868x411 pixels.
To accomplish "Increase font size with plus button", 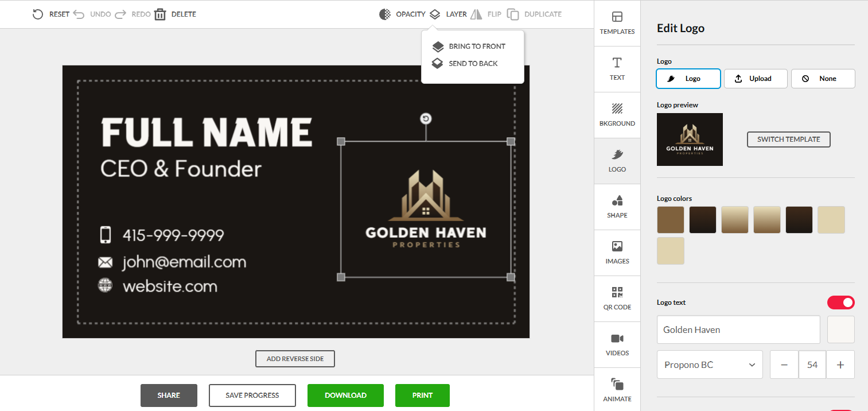I will tap(840, 365).
